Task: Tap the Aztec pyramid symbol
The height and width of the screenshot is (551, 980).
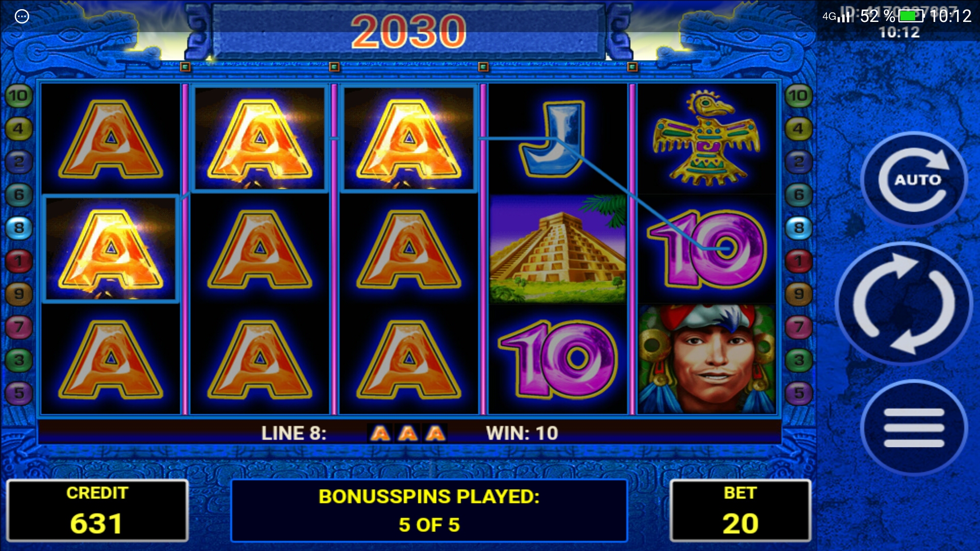Action: coord(557,249)
